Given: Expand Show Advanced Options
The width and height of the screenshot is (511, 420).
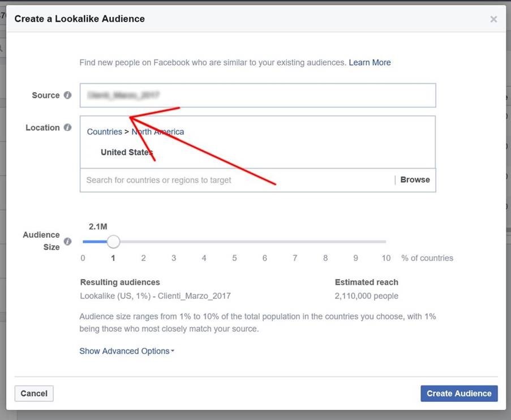Looking at the screenshot, I should [x=127, y=351].
